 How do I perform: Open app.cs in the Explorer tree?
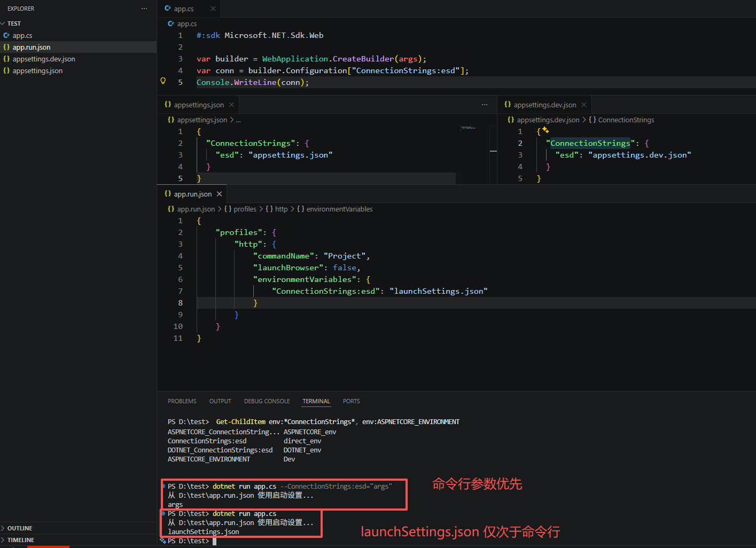click(22, 35)
